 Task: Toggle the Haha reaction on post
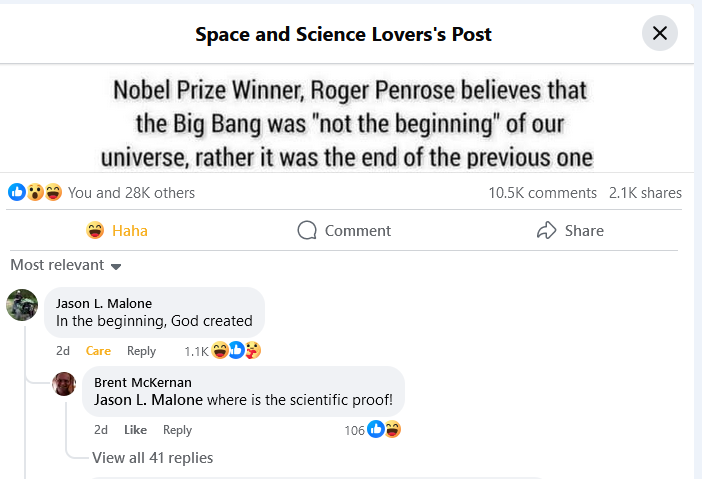click(x=118, y=231)
